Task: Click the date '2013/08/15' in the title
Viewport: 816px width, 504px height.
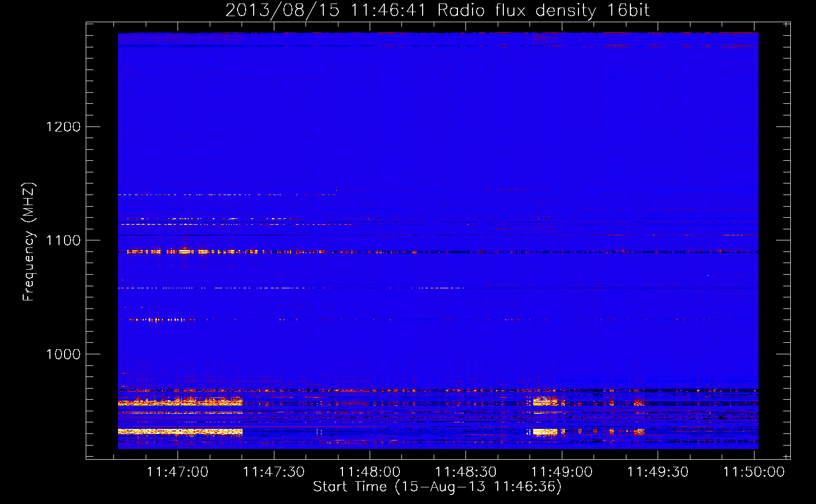Action: [282, 11]
